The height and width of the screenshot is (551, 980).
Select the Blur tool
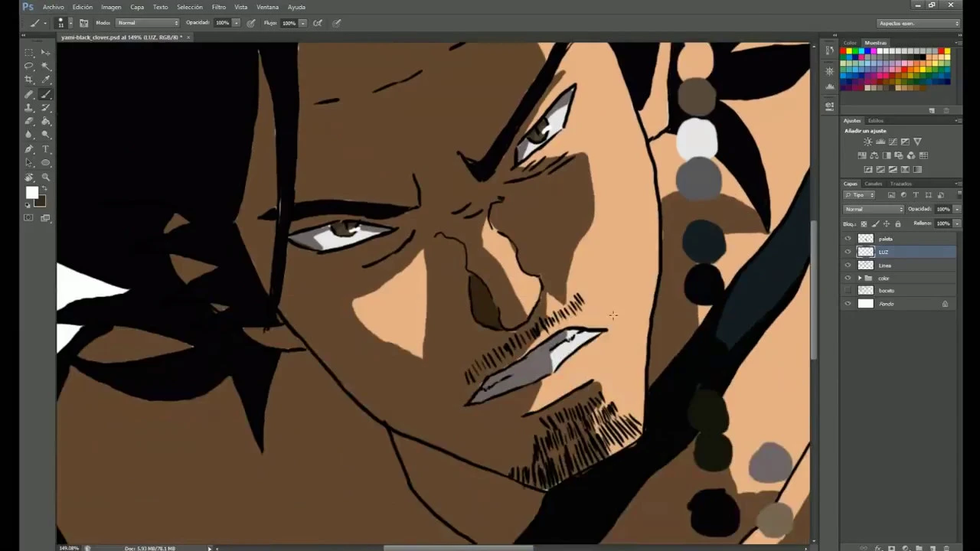click(x=29, y=135)
